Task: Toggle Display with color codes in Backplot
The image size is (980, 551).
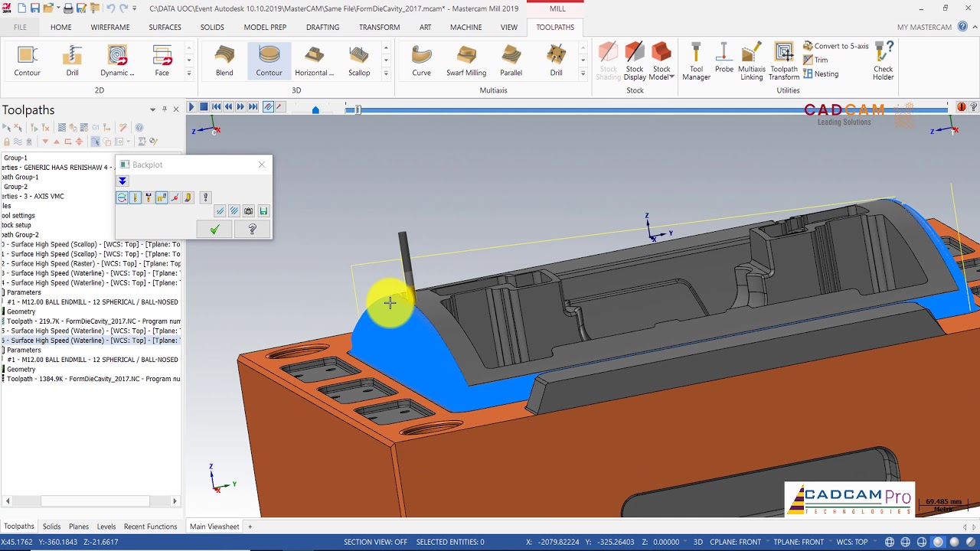Action: (122, 197)
